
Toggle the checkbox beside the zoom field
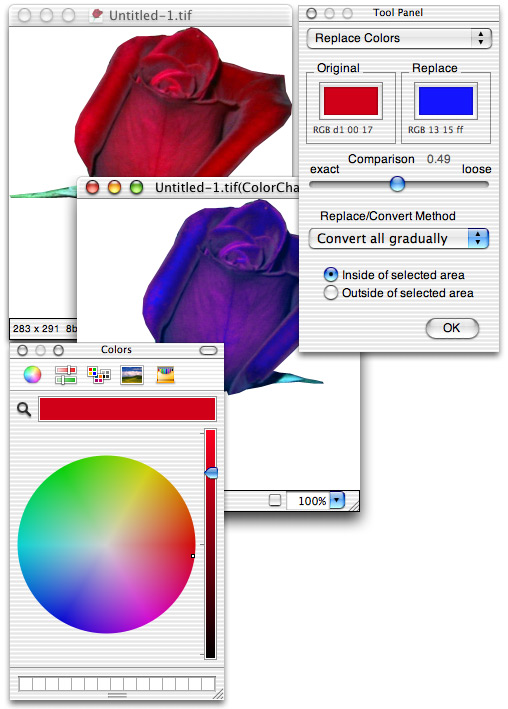[275, 500]
